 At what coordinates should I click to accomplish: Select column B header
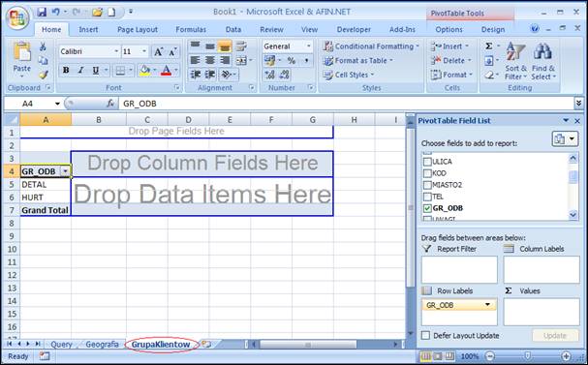[99, 119]
